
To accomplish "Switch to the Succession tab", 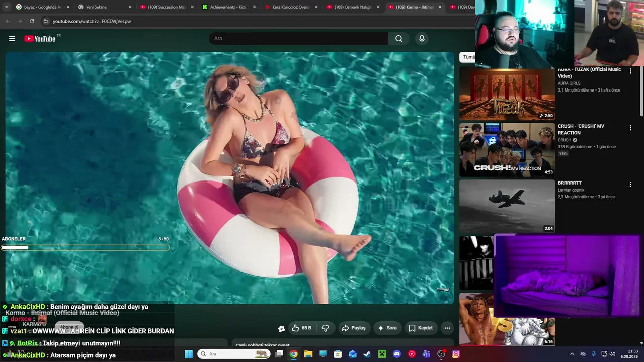I will pyautogui.click(x=167, y=7).
